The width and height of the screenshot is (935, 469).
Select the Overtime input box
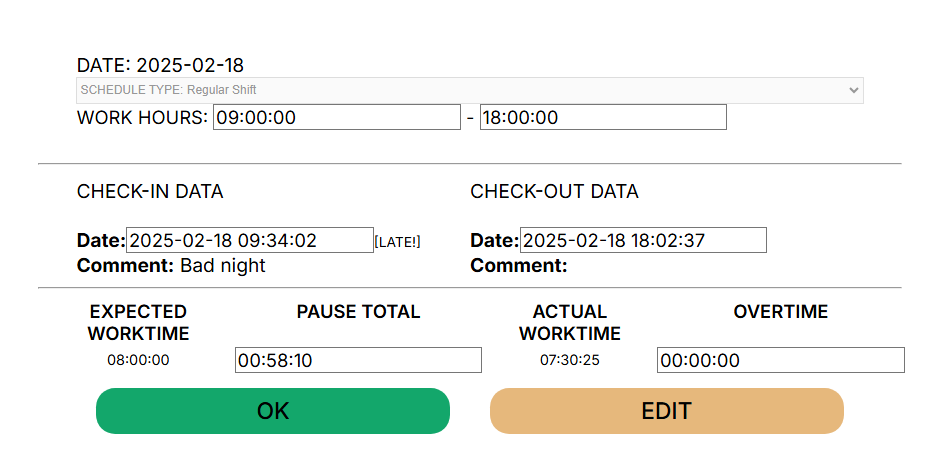click(x=780, y=360)
